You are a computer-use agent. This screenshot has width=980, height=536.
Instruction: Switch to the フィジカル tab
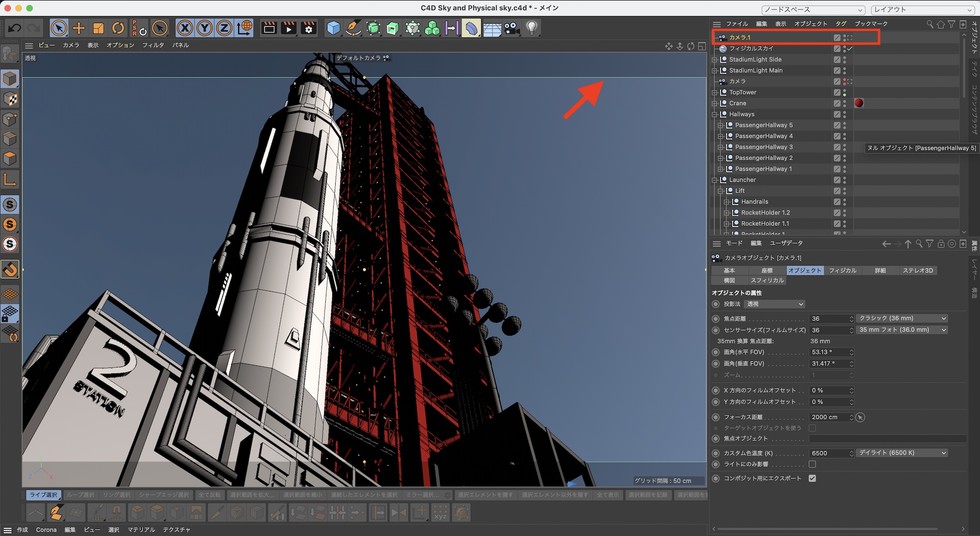tap(842, 270)
